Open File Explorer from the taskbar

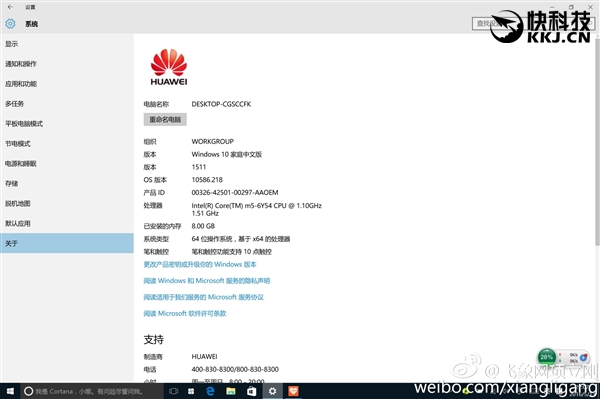(231, 391)
